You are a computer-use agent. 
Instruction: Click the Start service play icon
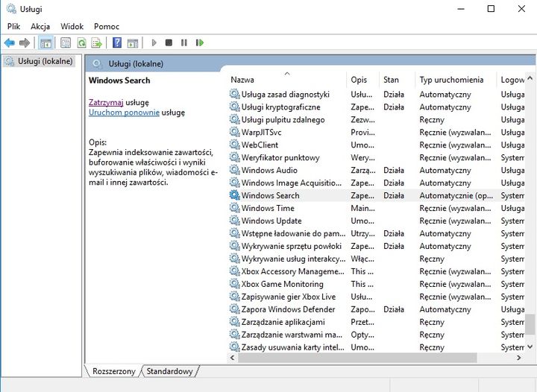154,42
